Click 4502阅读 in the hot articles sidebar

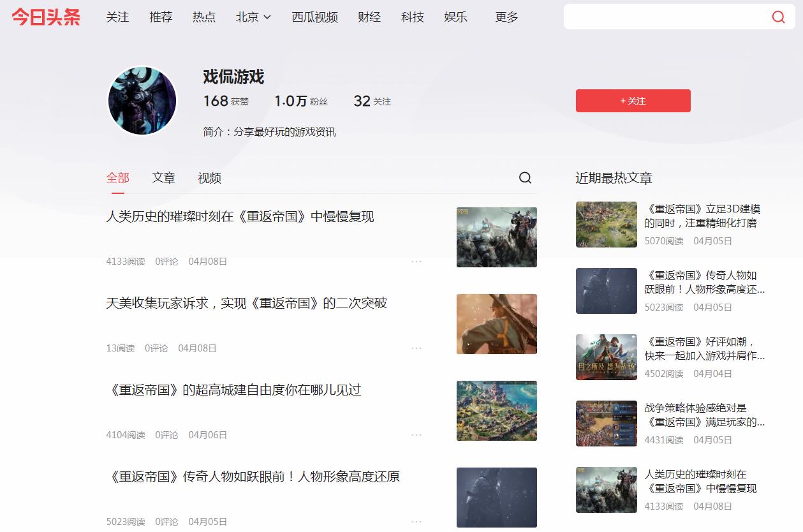[x=664, y=374]
